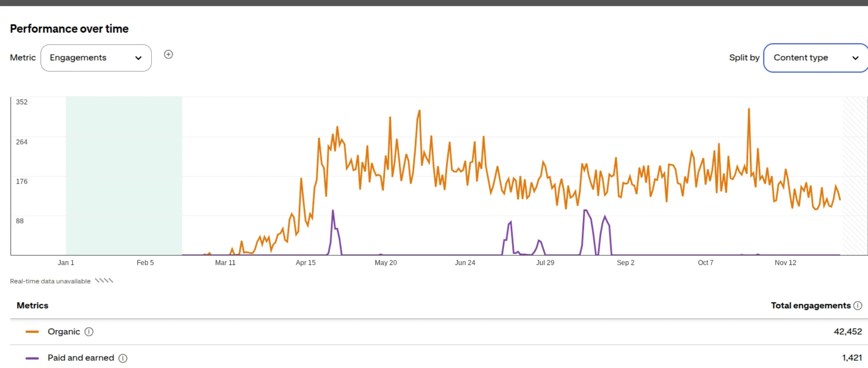Select the Paid and earned row label
This screenshot has width=868, height=368.
tap(81, 358)
